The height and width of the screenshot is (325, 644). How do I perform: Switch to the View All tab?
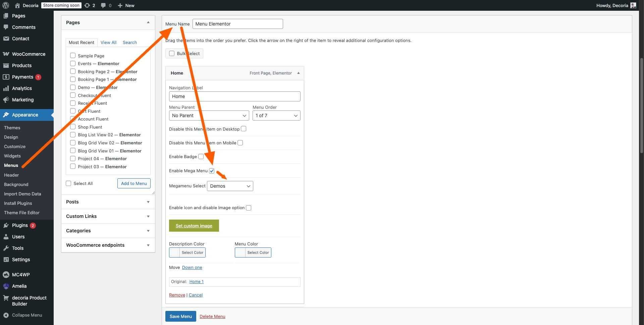(108, 42)
